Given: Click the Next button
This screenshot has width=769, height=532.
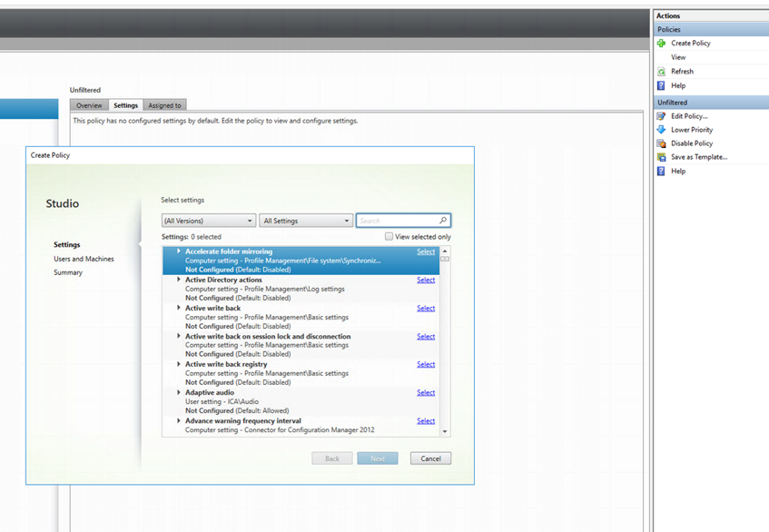Looking at the screenshot, I should point(378,458).
